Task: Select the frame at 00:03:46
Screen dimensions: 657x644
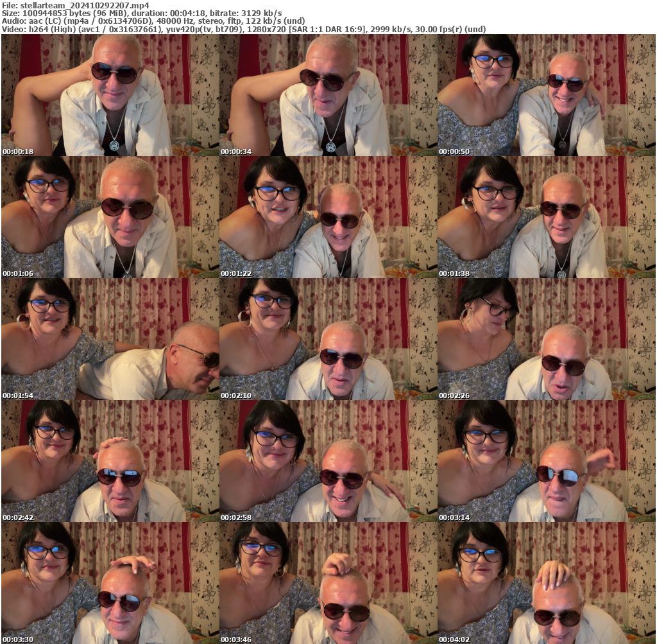Action: [x=328, y=583]
